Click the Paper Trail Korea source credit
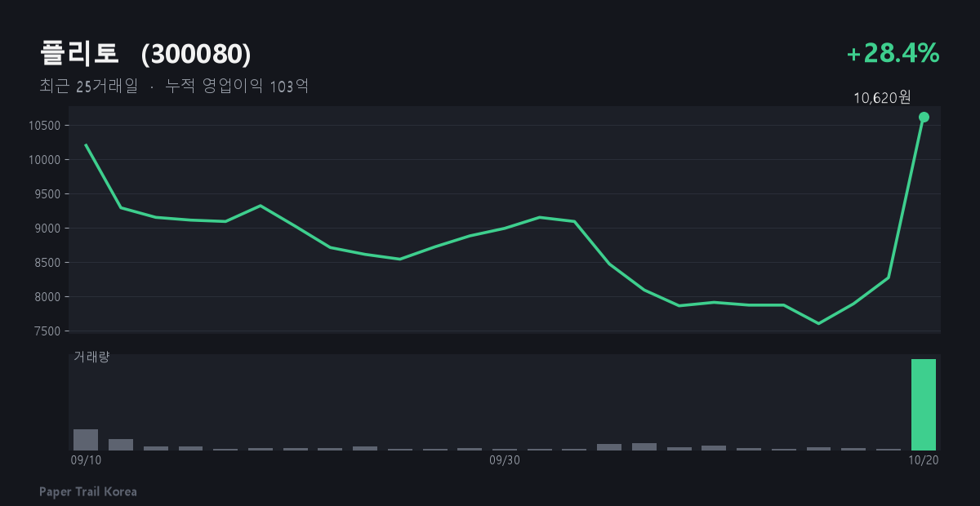Viewport: 980px width, 506px height. [x=88, y=491]
